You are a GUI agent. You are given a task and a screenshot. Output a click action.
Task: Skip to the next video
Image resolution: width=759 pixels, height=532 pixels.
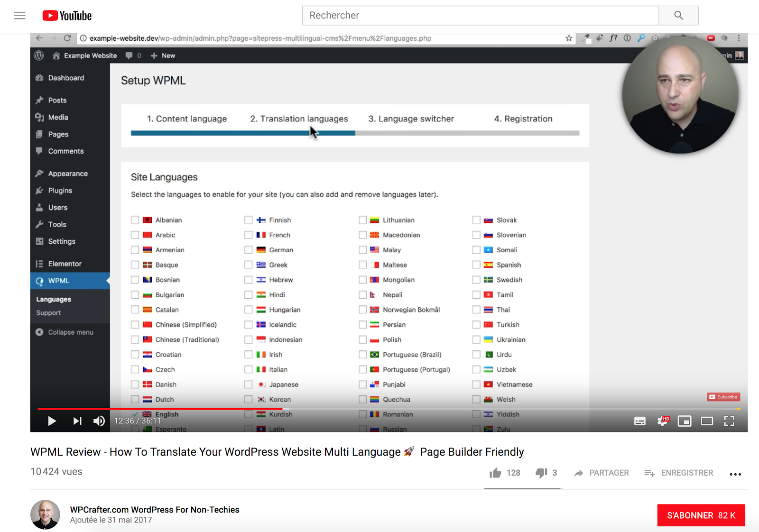click(77, 421)
